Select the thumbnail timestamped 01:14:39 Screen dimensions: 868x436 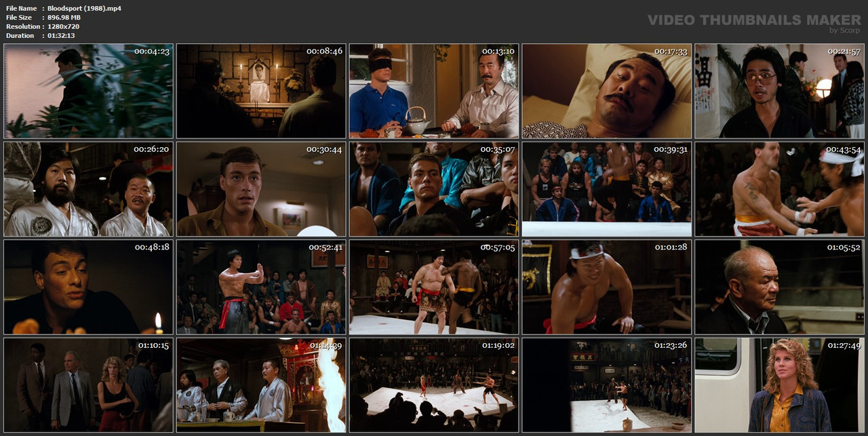[x=261, y=385]
